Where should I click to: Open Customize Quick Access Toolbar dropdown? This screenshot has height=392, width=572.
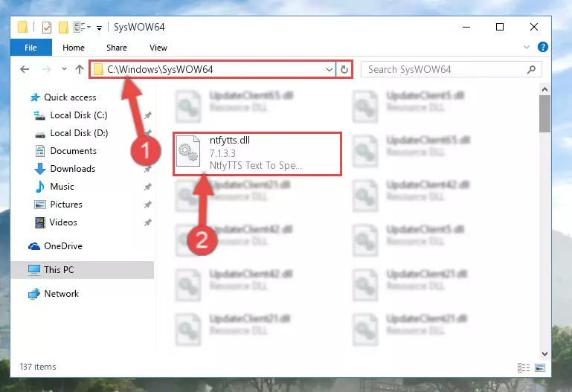coord(99,28)
